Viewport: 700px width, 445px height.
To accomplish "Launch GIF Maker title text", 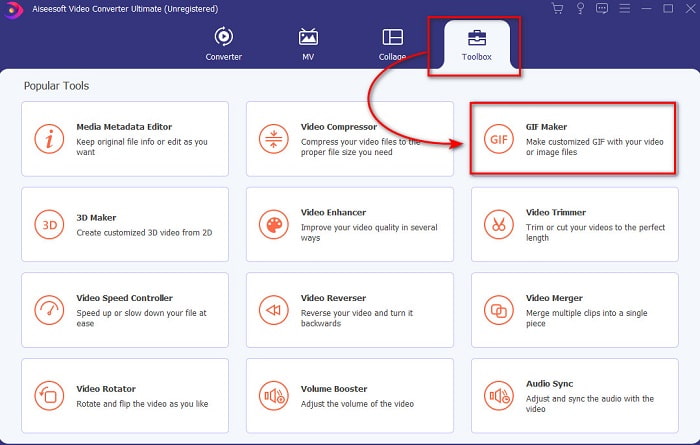I will click(546, 127).
